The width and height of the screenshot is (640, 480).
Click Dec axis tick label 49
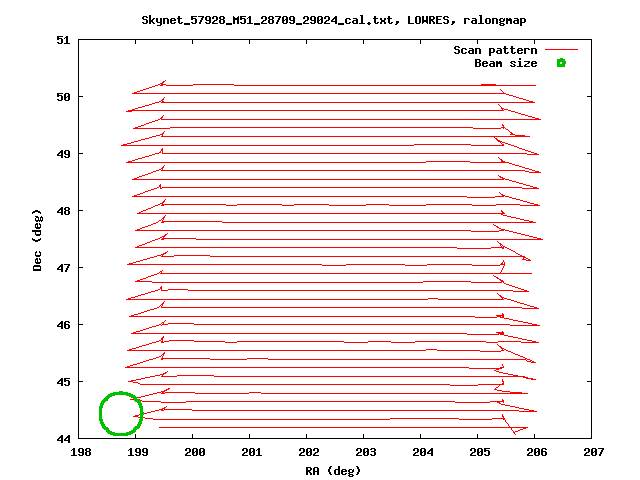coord(63,154)
